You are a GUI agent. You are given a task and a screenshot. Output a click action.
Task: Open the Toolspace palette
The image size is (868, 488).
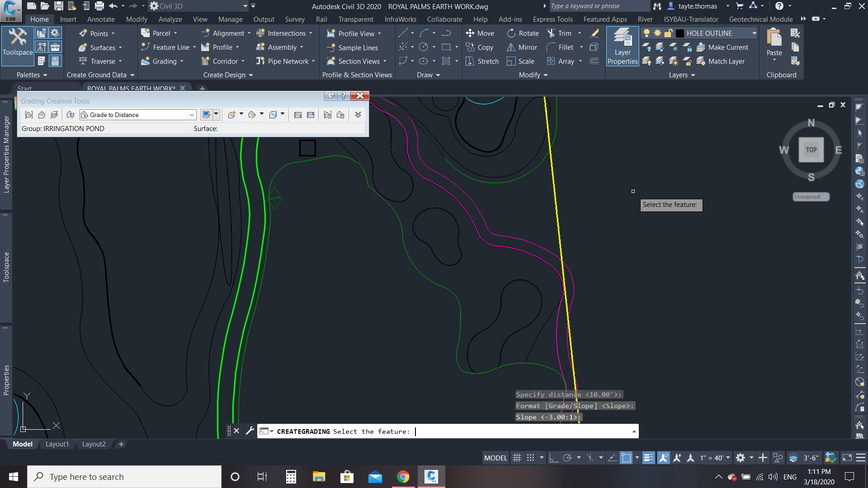[x=18, y=45]
